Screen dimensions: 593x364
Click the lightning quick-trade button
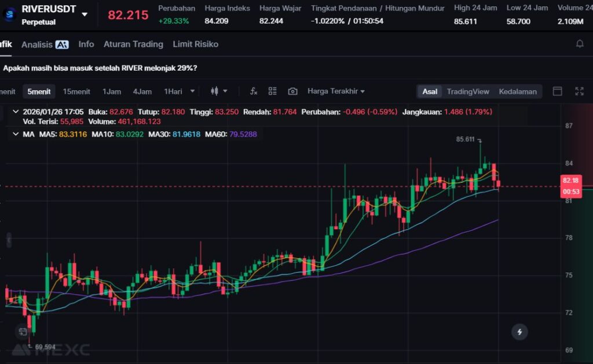tap(519, 332)
